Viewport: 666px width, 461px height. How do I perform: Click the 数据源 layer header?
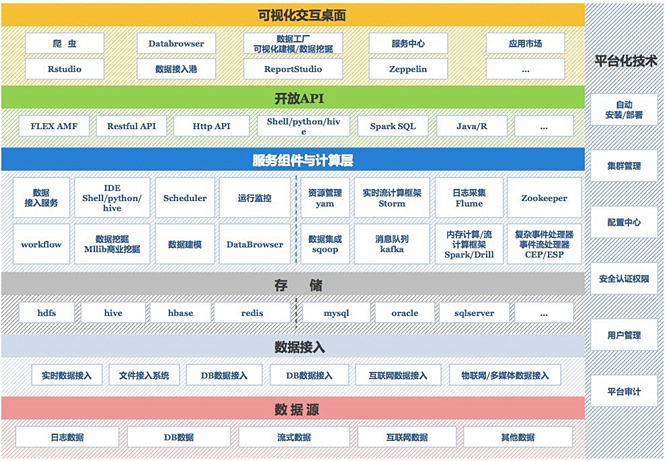pyautogui.click(x=293, y=408)
